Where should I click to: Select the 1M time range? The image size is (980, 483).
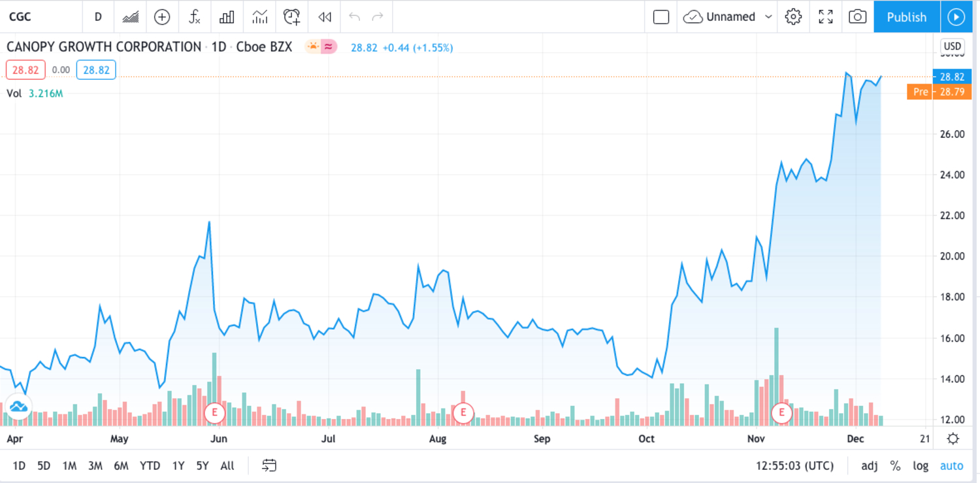(x=69, y=466)
